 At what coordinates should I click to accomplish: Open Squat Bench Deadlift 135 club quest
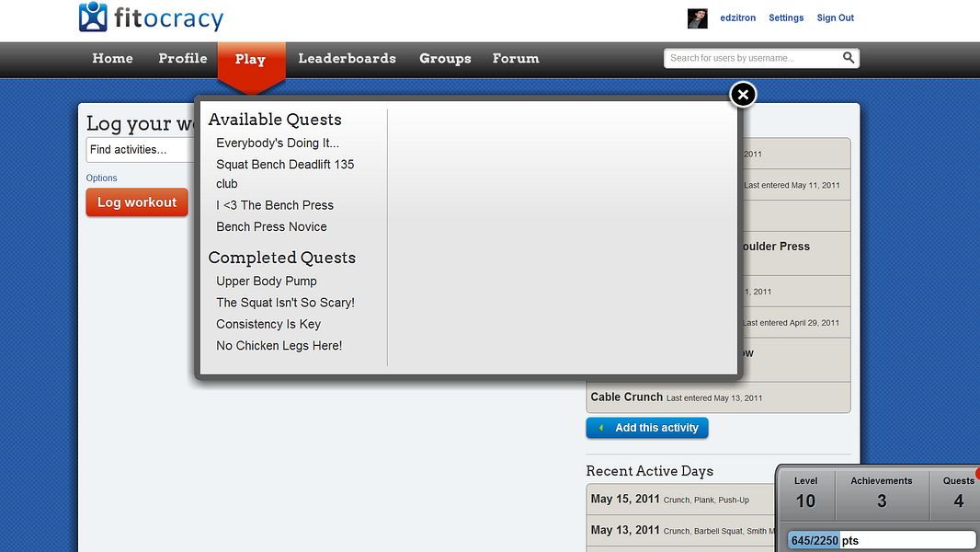(x=285, y=174)
